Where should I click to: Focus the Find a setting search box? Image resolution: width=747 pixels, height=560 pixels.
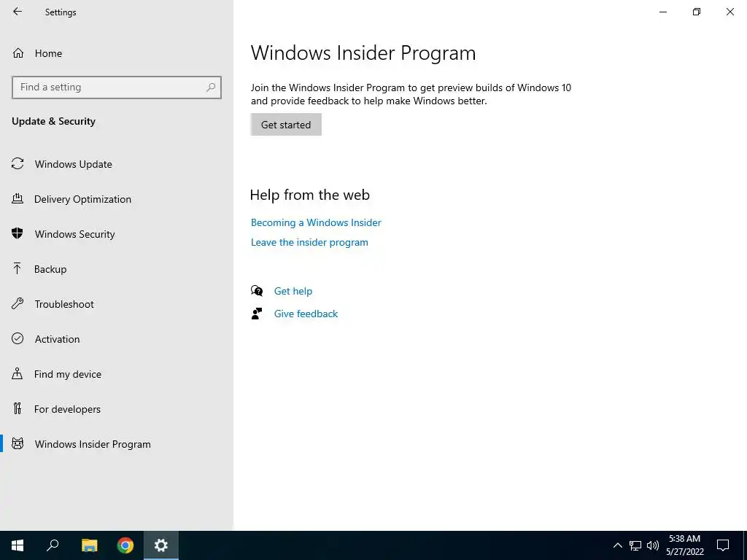(117, 87)
